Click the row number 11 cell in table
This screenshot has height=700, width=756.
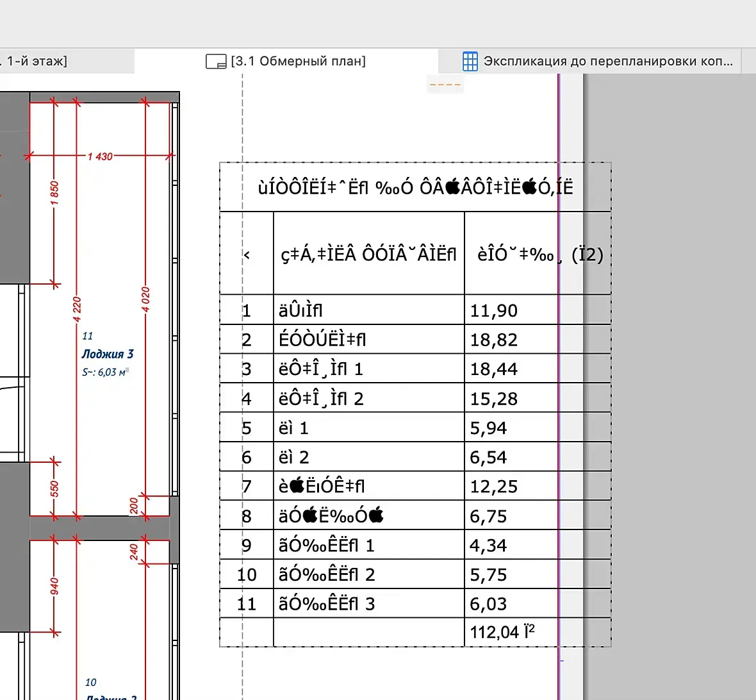(247, 603)
